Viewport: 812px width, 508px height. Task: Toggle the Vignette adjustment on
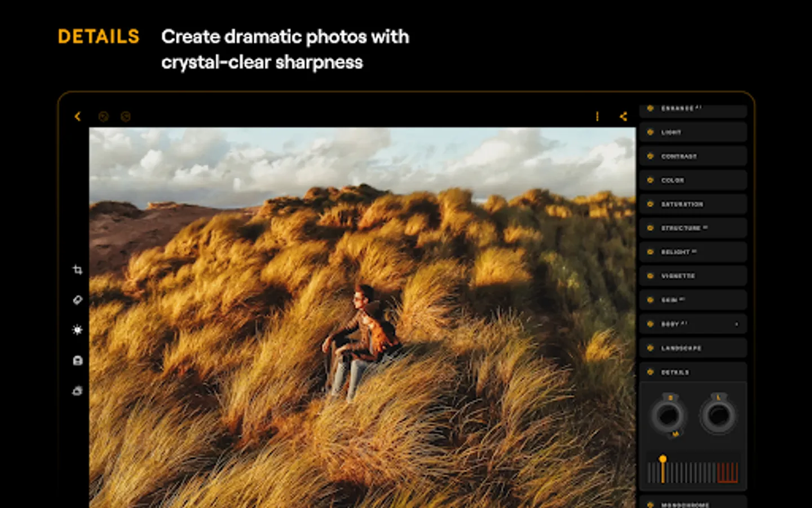point(693,276)
